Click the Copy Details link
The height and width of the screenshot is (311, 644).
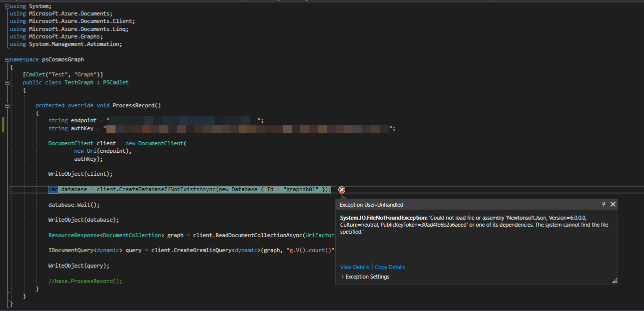[389, 267]
